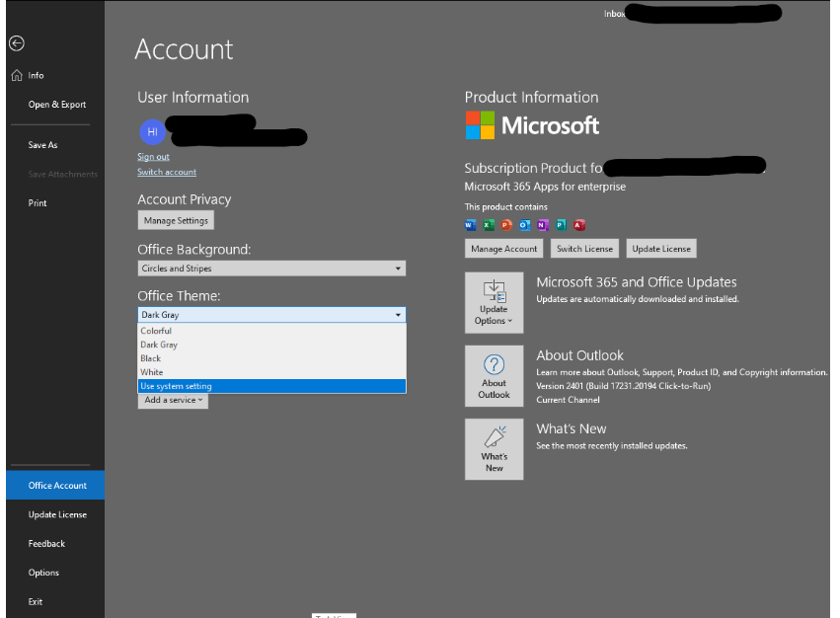The image size is (840, 618).
Task: Click the Account page title
Action: [184, 49]
